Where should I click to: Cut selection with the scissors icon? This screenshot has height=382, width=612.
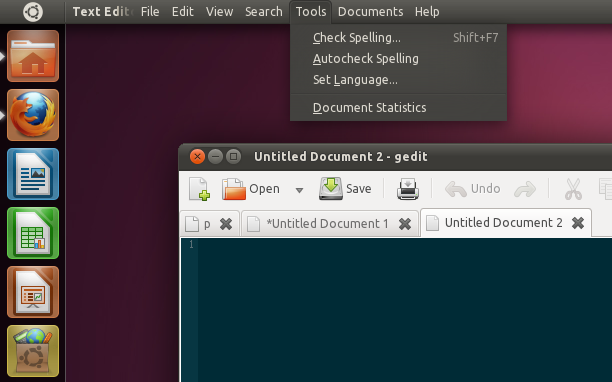coord(573,189)
